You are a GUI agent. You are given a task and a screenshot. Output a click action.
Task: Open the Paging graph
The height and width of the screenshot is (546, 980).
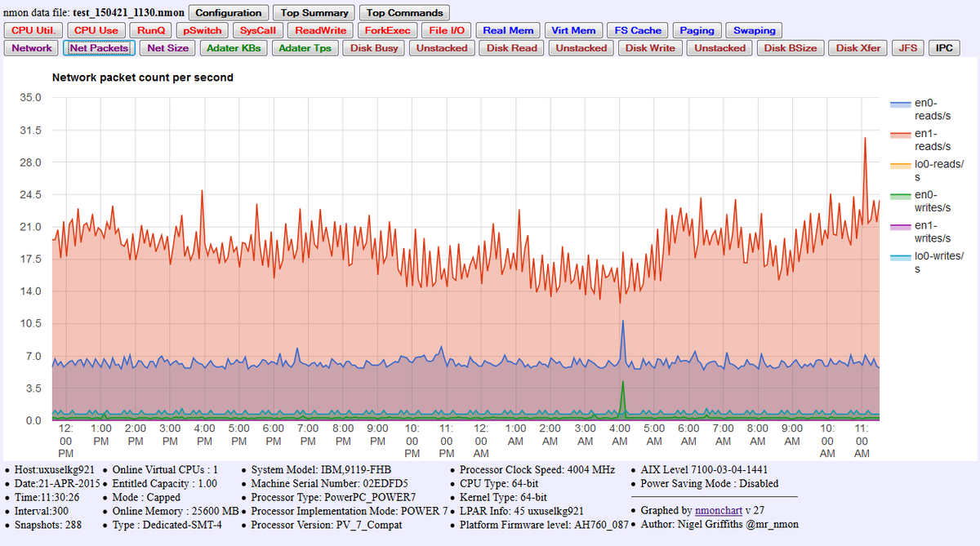click(x=697, y=30)
